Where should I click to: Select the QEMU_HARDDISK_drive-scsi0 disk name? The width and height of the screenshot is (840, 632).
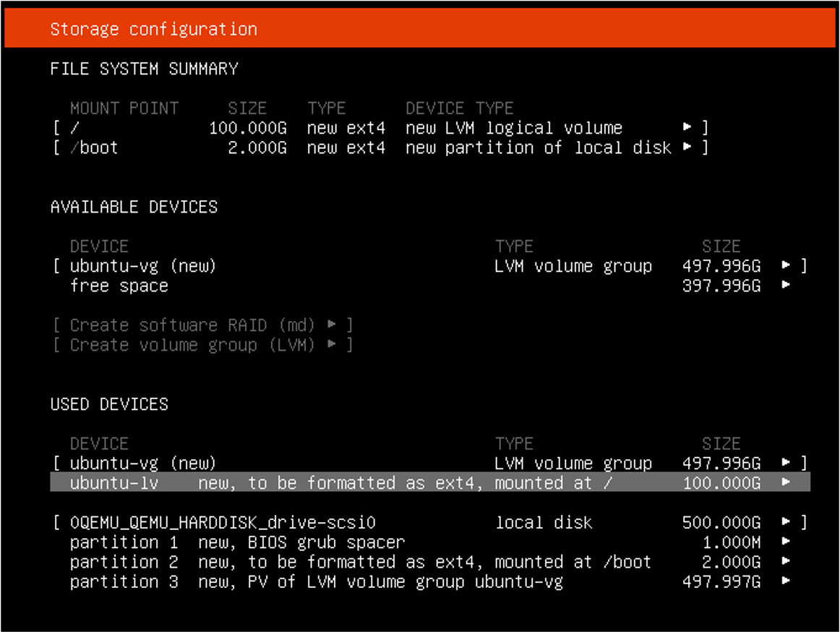click(223, 522)
